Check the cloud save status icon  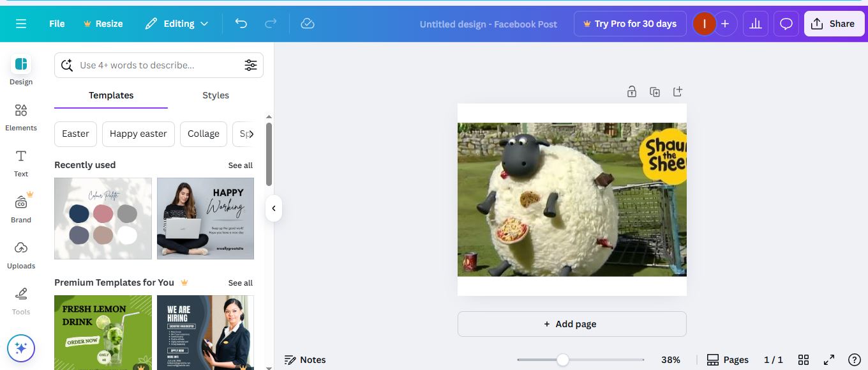coord(308,24)
